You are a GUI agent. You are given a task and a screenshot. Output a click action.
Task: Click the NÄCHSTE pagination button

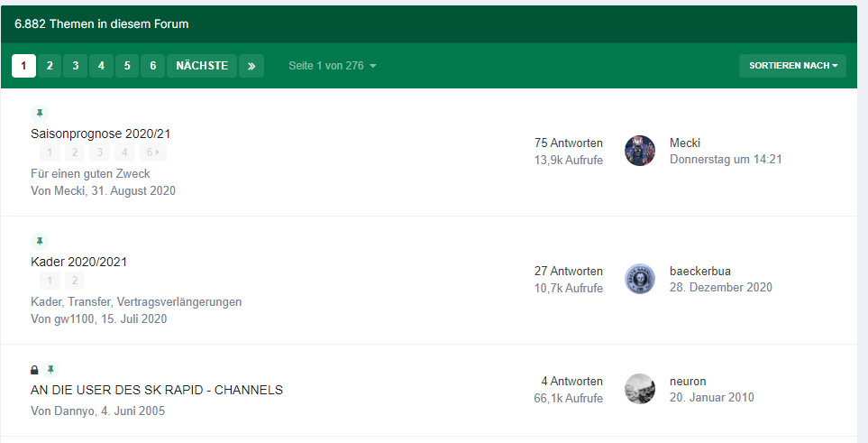click(202, 66)
